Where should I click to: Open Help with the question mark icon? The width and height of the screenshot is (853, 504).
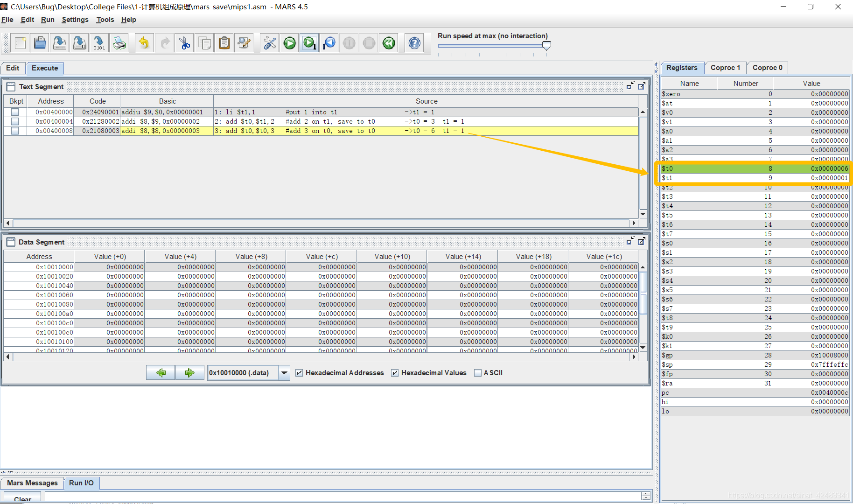(414, 43)
